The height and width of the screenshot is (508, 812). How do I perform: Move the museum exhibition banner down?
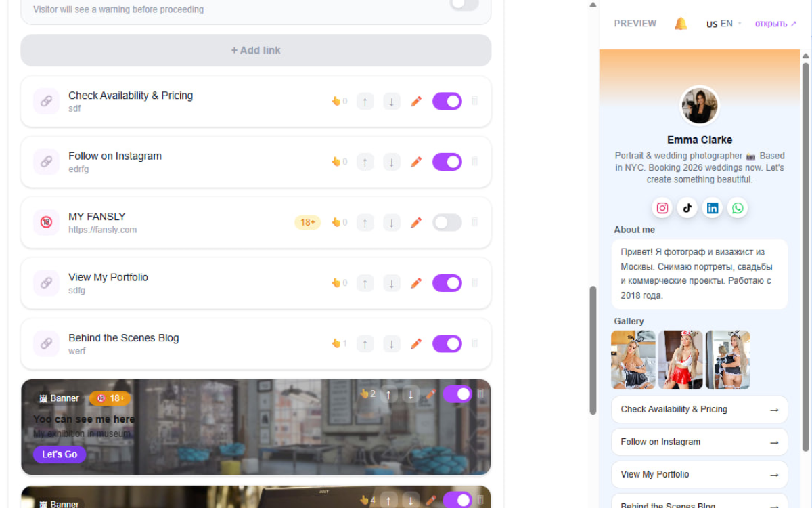[x=410, y=394]
